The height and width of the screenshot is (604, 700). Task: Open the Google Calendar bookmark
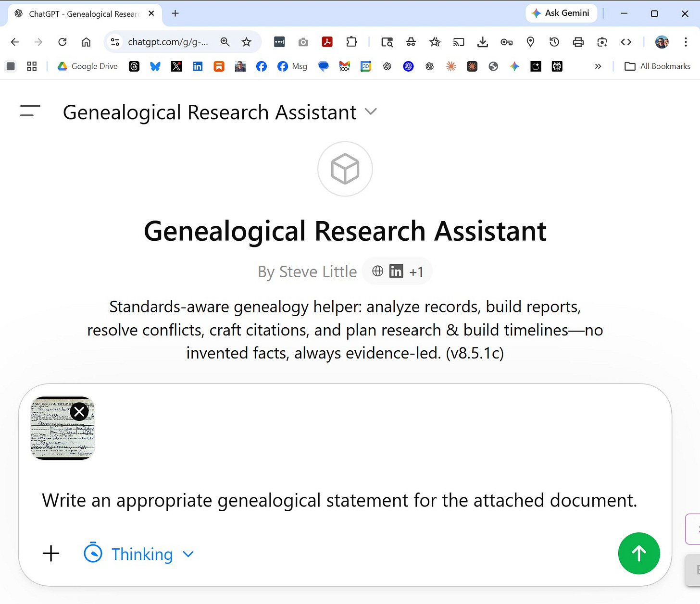[x=366, y=66]
